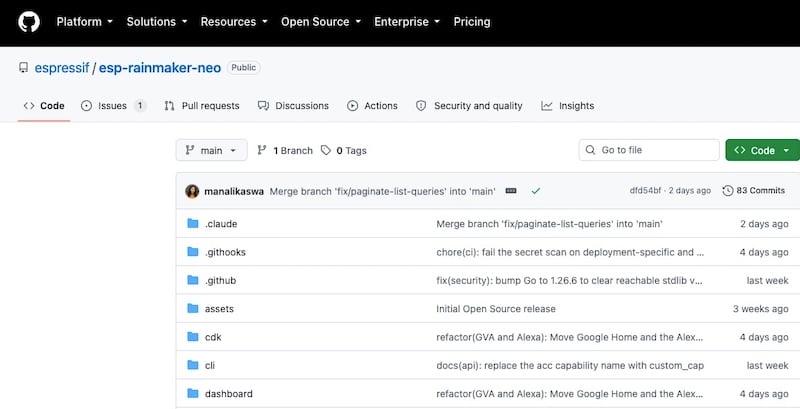The width and height of the screenshot is (800, 409).
Task: Click the folder icon for cli
Action: pos(193,365)
